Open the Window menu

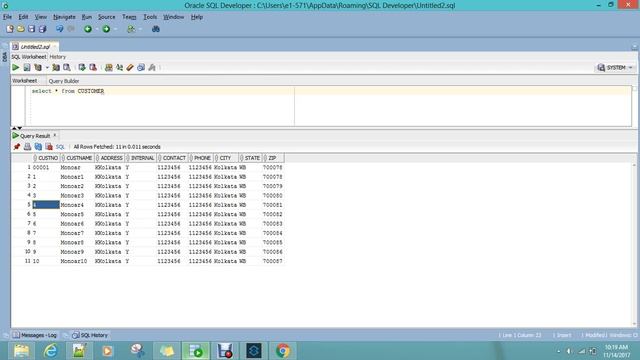173,17
